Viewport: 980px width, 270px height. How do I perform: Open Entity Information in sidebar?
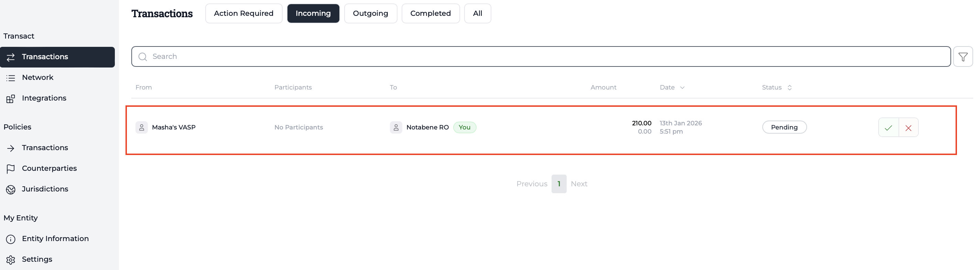click(57, 239)
